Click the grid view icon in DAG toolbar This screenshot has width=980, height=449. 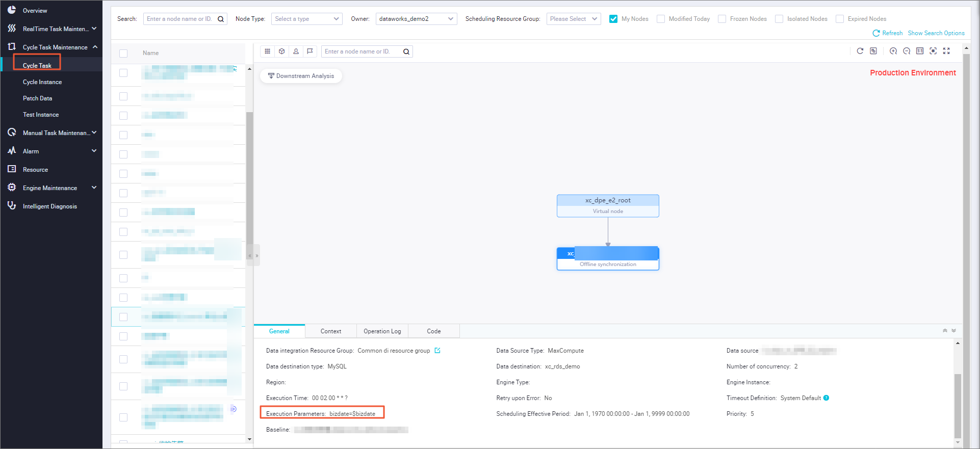[x=267, y=51]
